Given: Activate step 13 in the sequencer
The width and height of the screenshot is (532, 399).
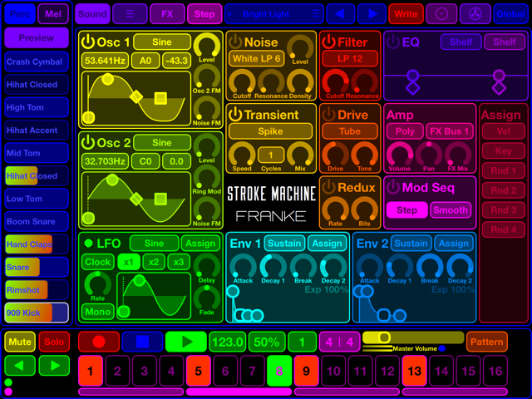Looking at the screenshot, I should coord(414,371).
